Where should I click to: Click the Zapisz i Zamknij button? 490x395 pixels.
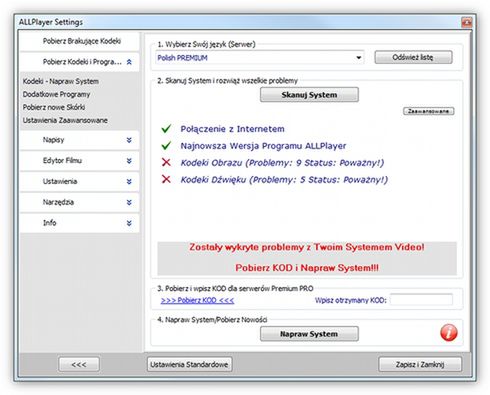point(420,364)
